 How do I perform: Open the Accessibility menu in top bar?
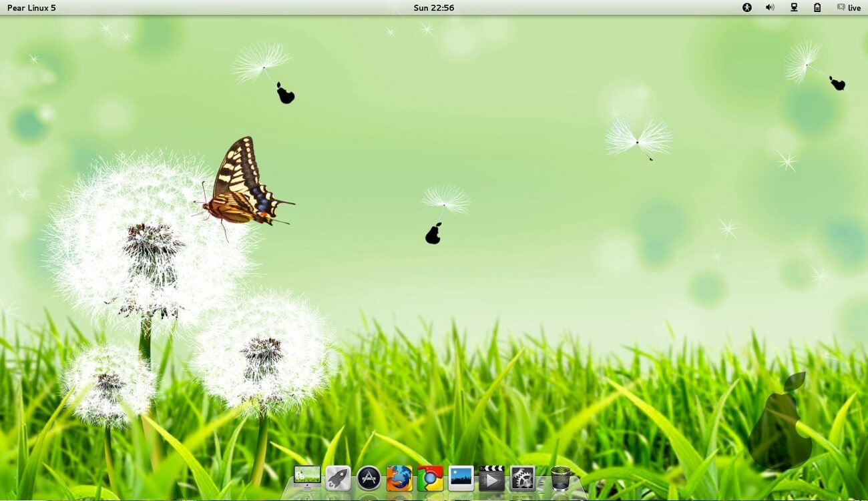pos(747,7)
